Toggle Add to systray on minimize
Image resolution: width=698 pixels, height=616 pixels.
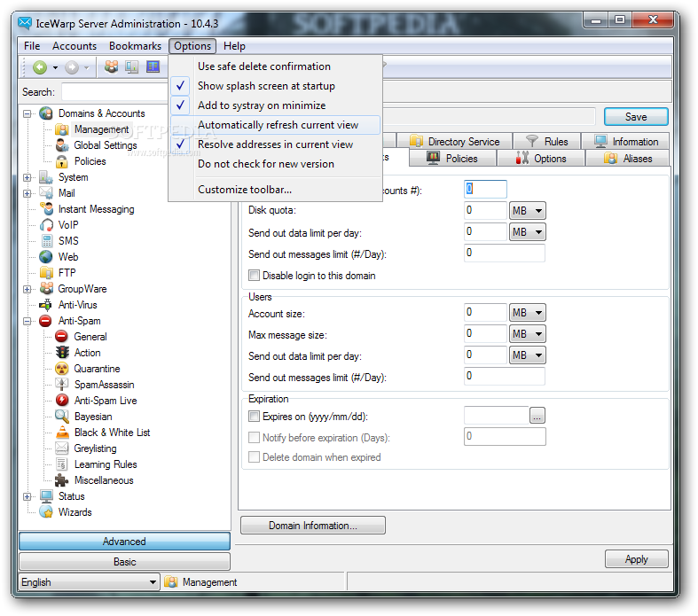[x=275, y=105]
